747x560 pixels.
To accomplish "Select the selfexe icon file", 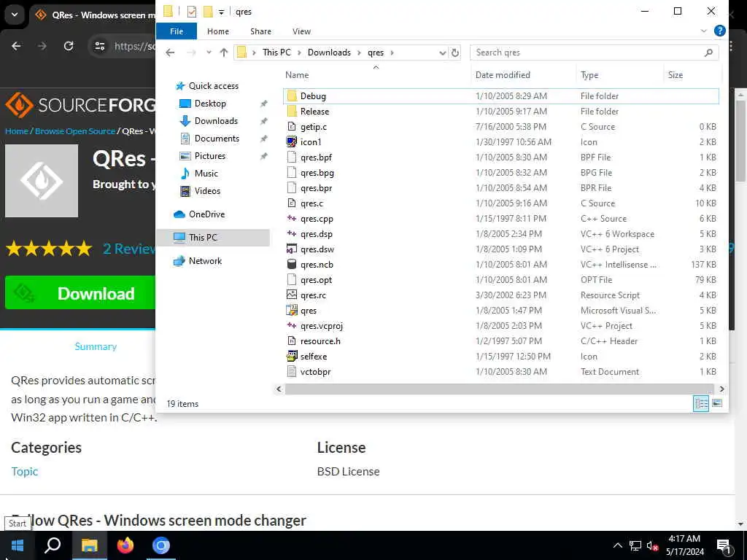I will coord(292,356).
